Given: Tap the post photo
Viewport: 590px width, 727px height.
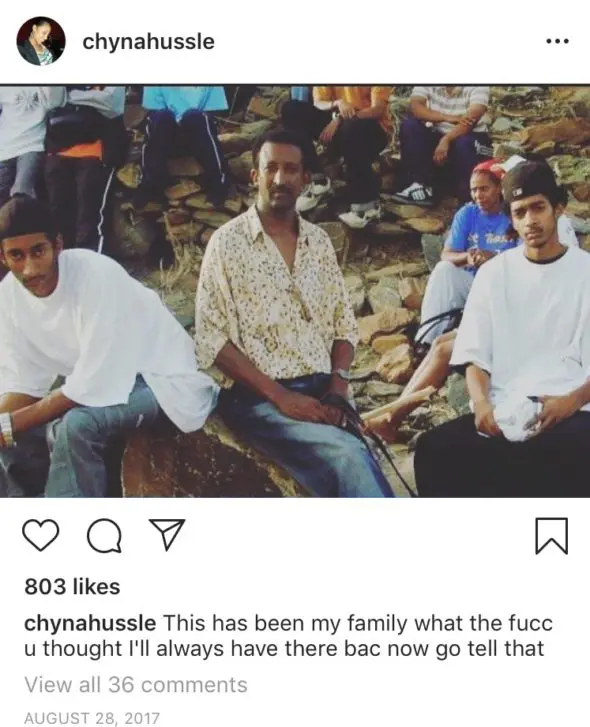Looking at the screenshot, I should coord(295,291).
